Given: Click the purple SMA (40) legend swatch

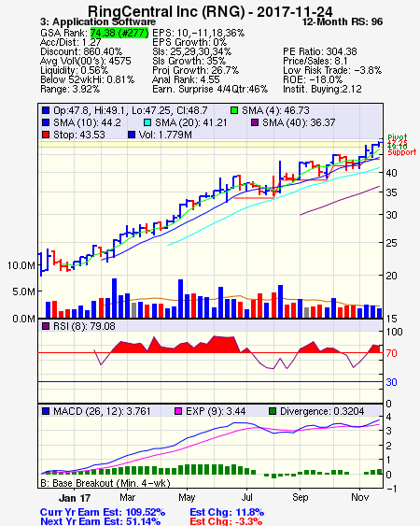Looking at the screenshot, I should click(255, 122).
